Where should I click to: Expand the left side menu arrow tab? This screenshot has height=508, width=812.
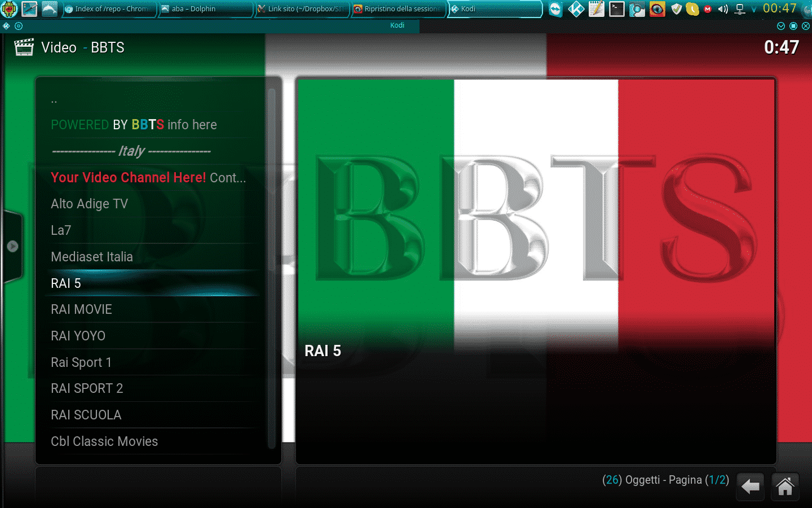tap(12, 246)
